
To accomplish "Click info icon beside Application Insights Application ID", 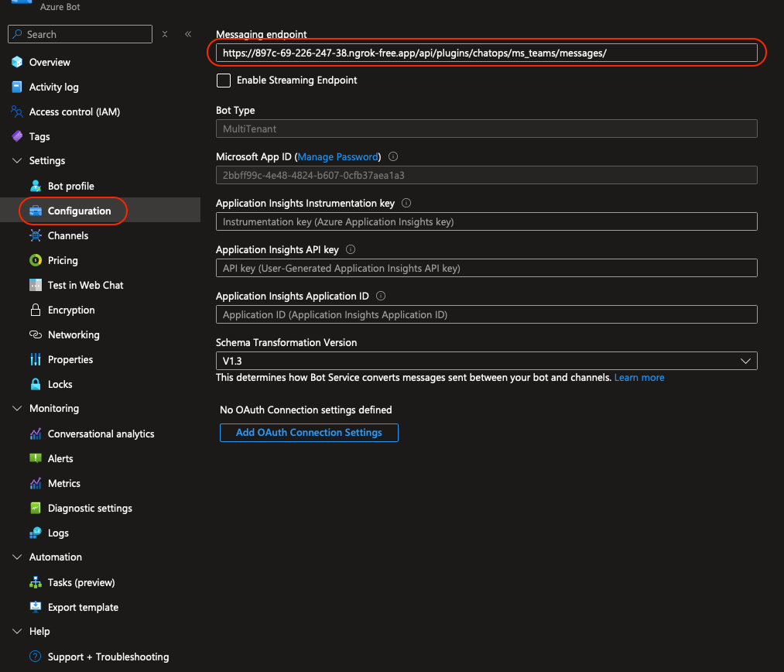I will pyautogui.click(x=381, y=296).
